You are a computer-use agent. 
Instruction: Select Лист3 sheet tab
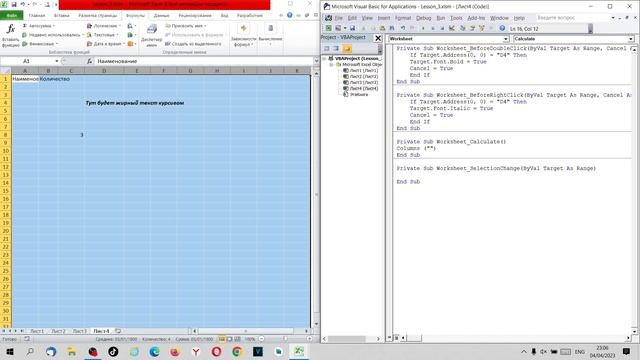tap(80, 331)
